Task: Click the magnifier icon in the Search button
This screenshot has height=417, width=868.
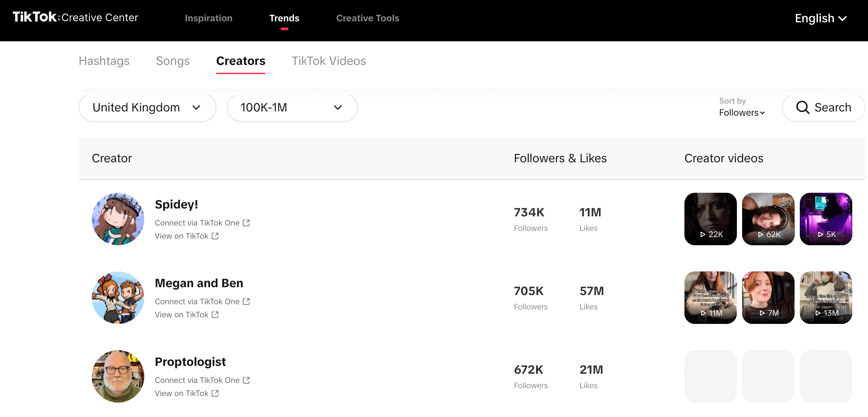Action: (803, 107)
